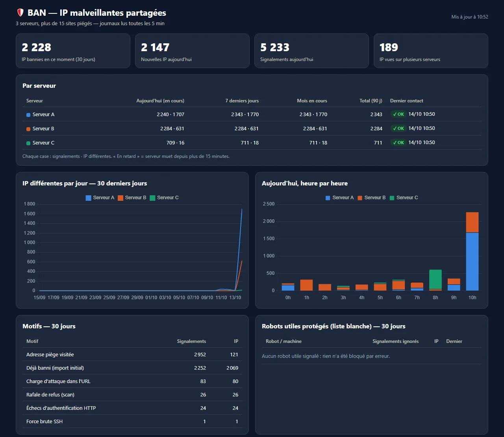
Task: Toggle Serveur B in the daily IP chart legend
Action: [x=132, y=198]
